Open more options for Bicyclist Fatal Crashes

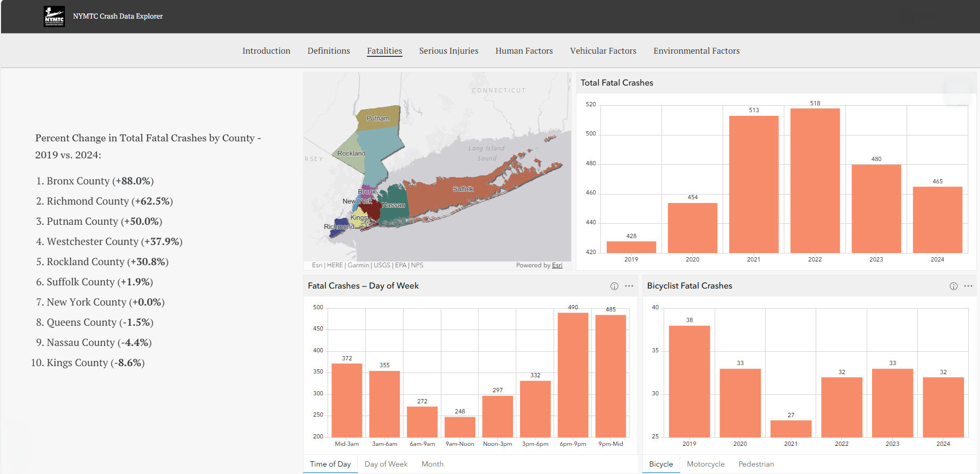click(968, 286)
